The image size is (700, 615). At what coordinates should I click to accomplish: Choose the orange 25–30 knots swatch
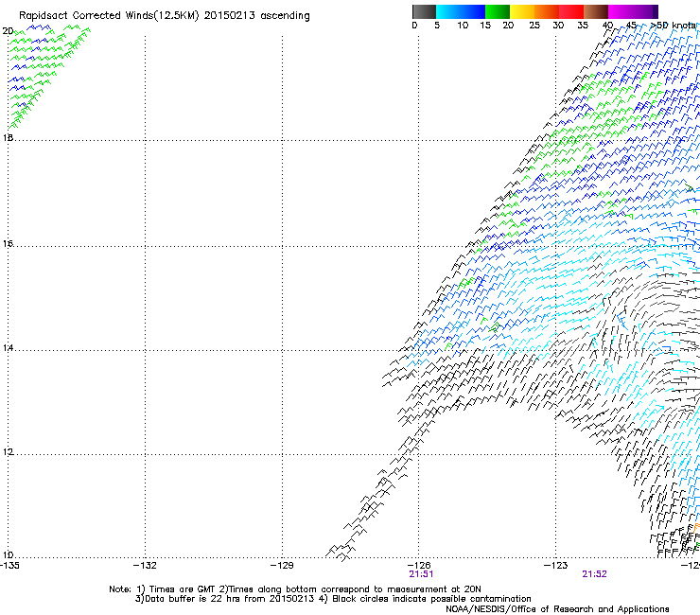point(547,11)
